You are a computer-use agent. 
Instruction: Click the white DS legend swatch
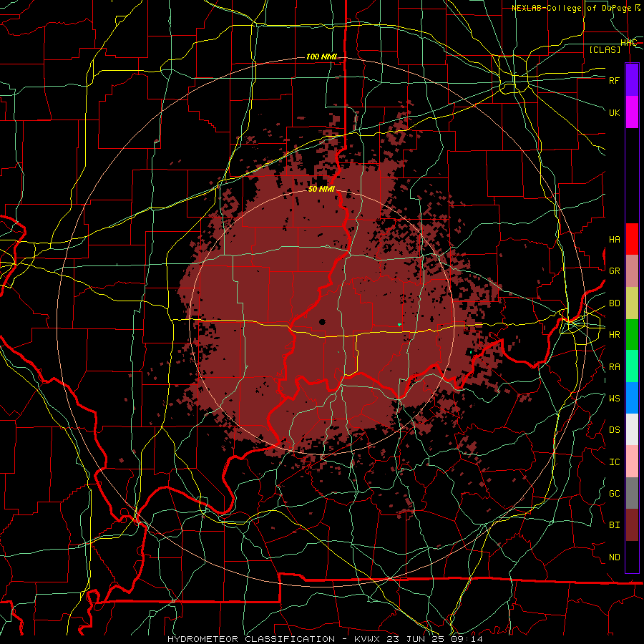pyautogui.click(x=632, y=429)
